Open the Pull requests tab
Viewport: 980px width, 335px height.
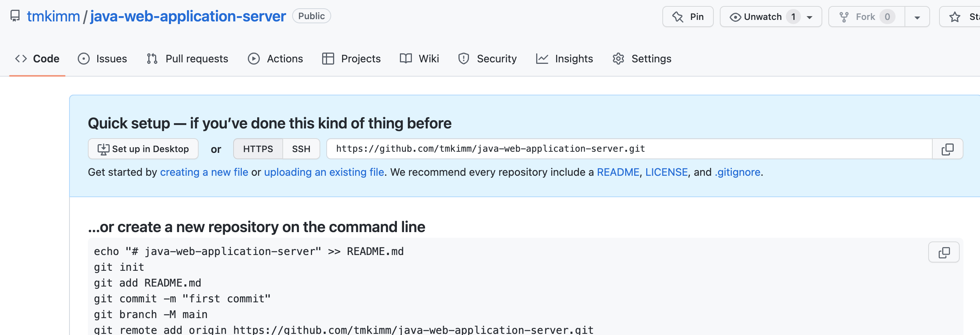tap(187, 59)
